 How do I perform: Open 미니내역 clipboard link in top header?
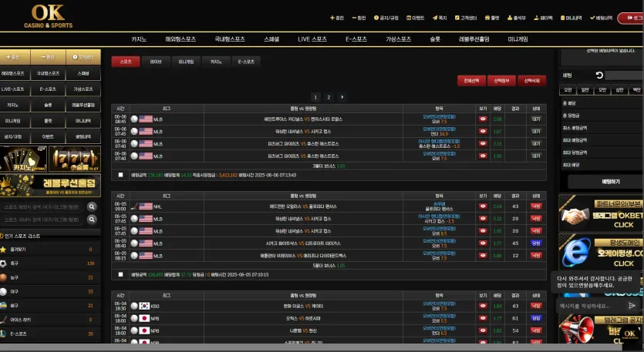click(571, 18)
